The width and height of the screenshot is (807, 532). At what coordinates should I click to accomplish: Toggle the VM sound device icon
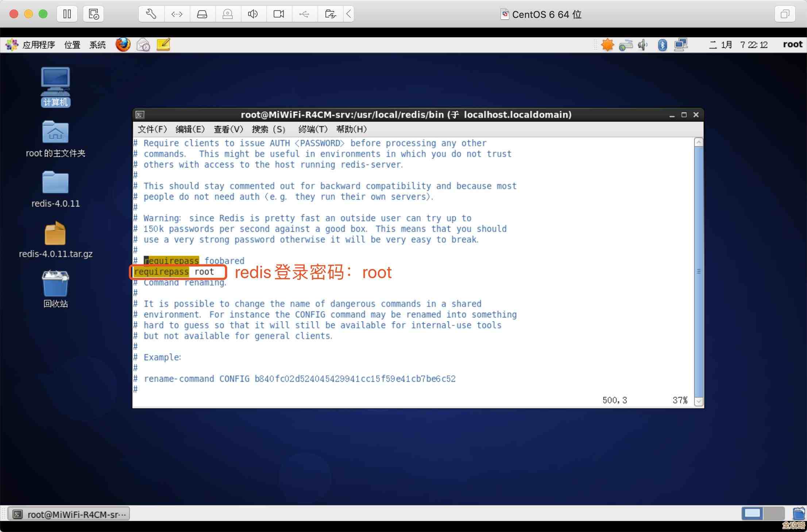pyautogui.click(x=253, y=14)
